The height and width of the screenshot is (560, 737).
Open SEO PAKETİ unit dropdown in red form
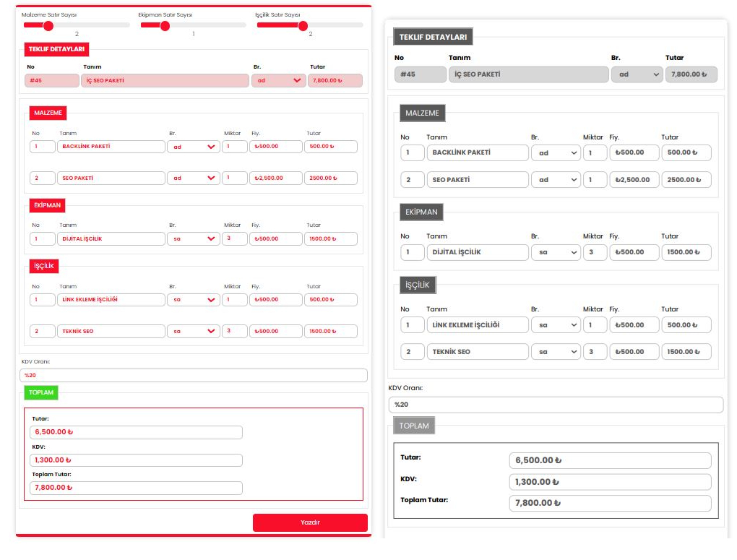click(x=194, y=178)
